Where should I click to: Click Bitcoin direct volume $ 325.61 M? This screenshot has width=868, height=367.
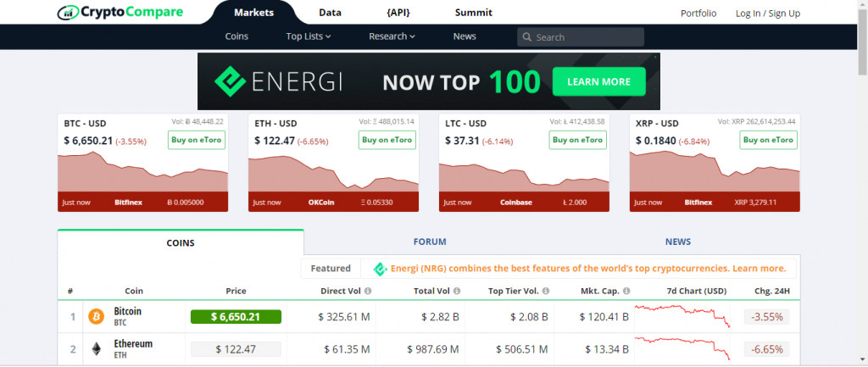(344, 317)
